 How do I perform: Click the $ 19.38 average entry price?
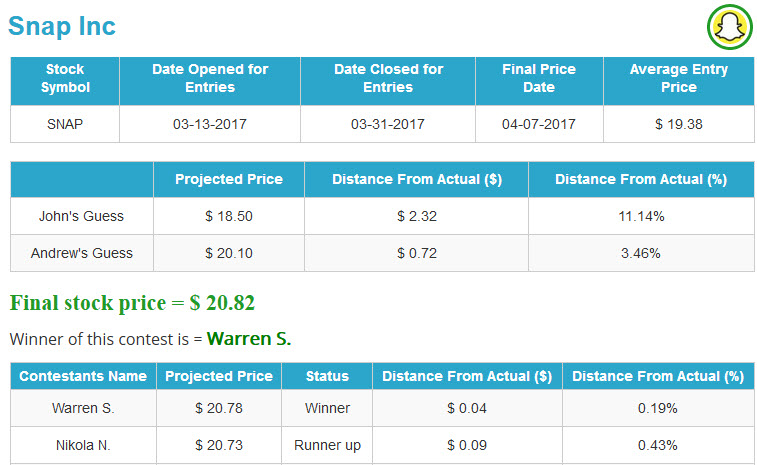pyautogui.click(x=679, y=124)
